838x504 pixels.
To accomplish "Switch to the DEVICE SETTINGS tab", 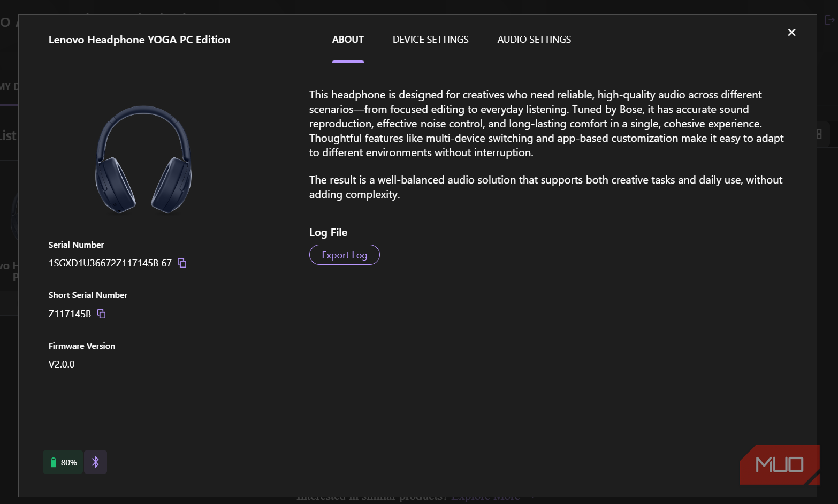I will (x=430, y=40).
